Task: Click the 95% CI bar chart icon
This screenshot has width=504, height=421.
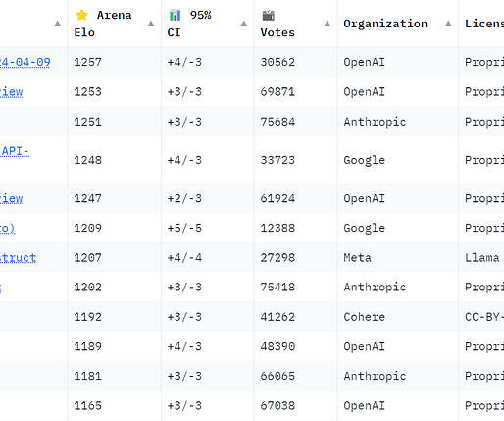Action: 176,15
